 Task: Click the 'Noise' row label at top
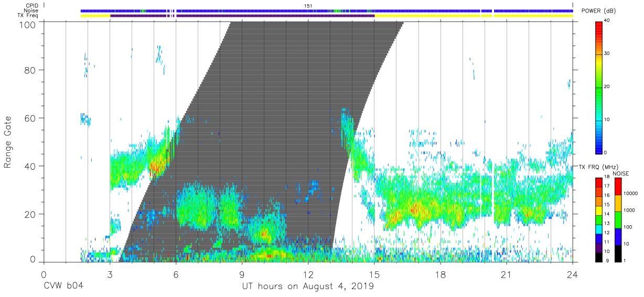(x=32, y=10)
